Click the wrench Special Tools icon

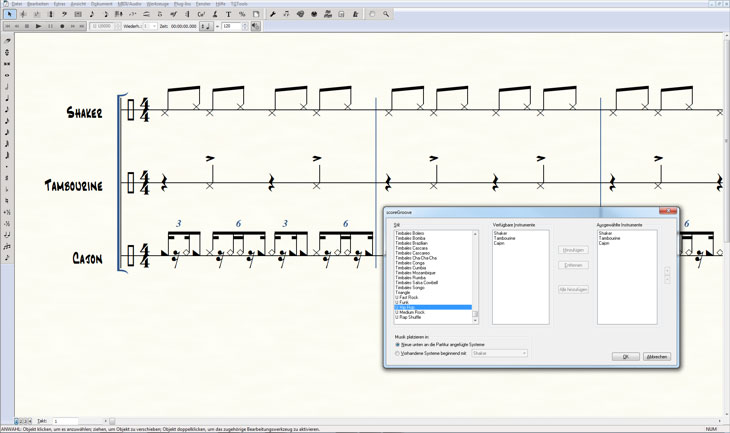click(x=273, y=15)
